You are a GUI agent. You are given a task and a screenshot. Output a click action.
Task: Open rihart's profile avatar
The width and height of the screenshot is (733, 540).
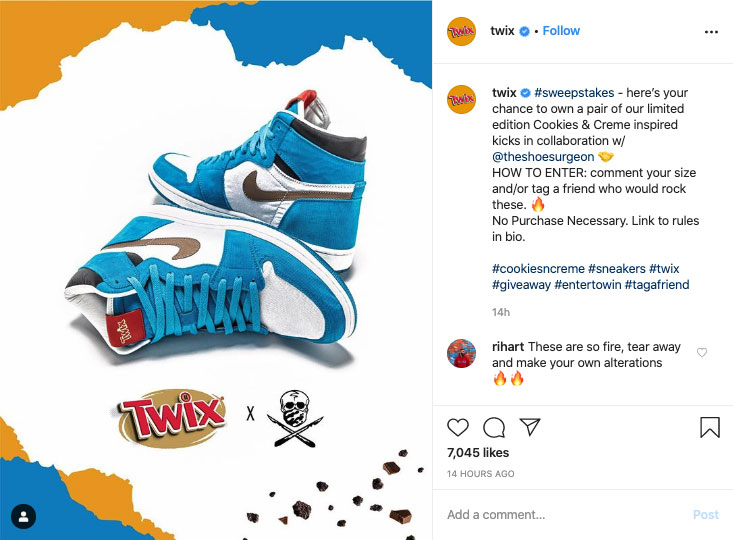point(461,353)
